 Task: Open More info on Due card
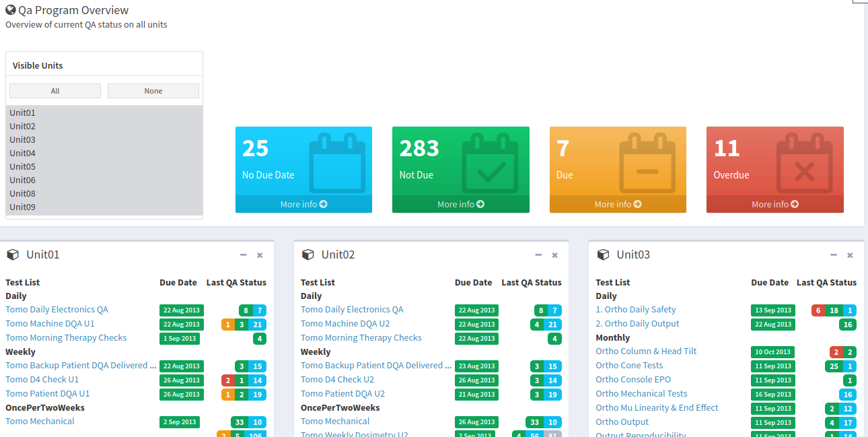coord(618,204)
